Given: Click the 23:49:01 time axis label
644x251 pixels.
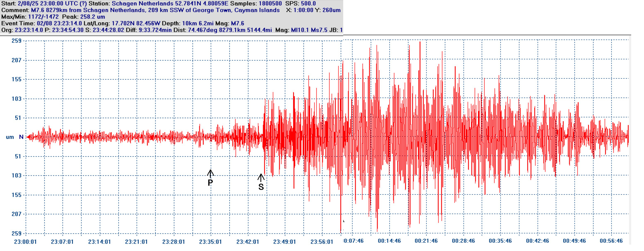Looking at the screenshot, I should tap(284, 242).
